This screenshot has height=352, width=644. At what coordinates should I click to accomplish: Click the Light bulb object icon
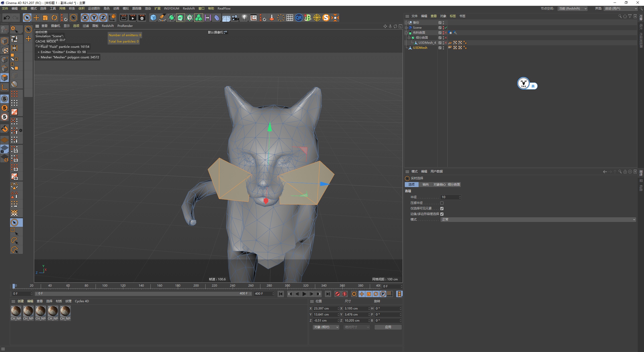tap(244, 18)
